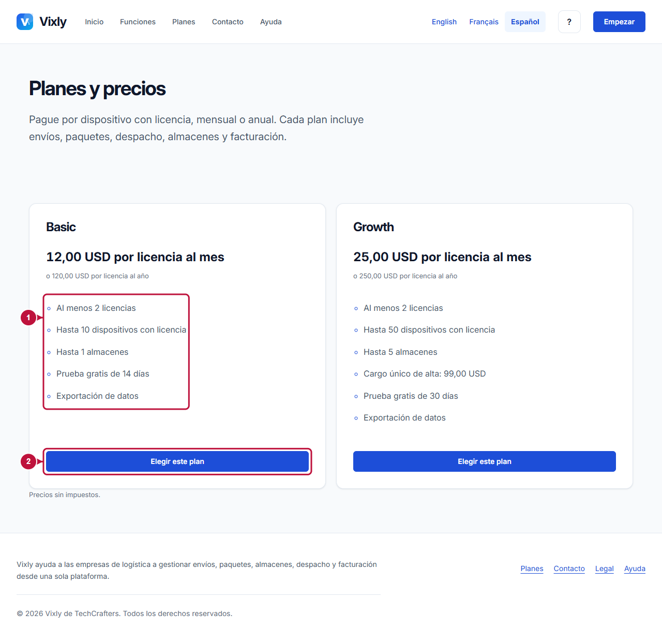Open the Contacto footer link

(x=569, y=568)
